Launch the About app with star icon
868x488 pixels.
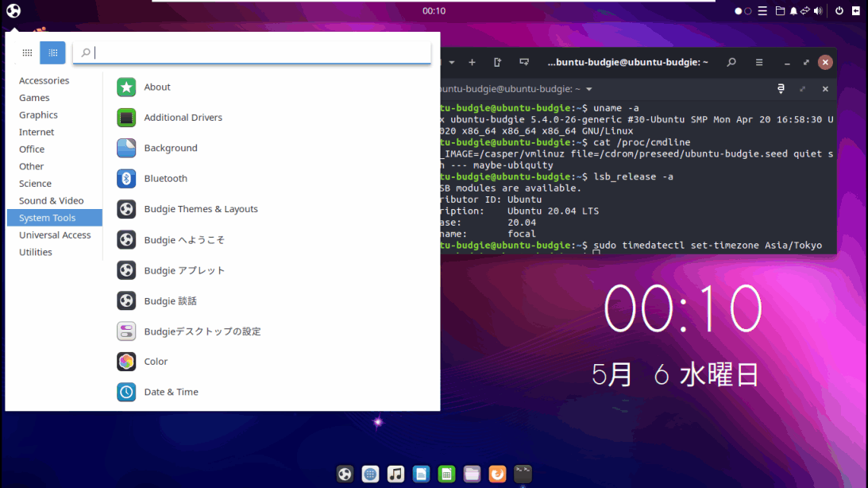(272, 87)
